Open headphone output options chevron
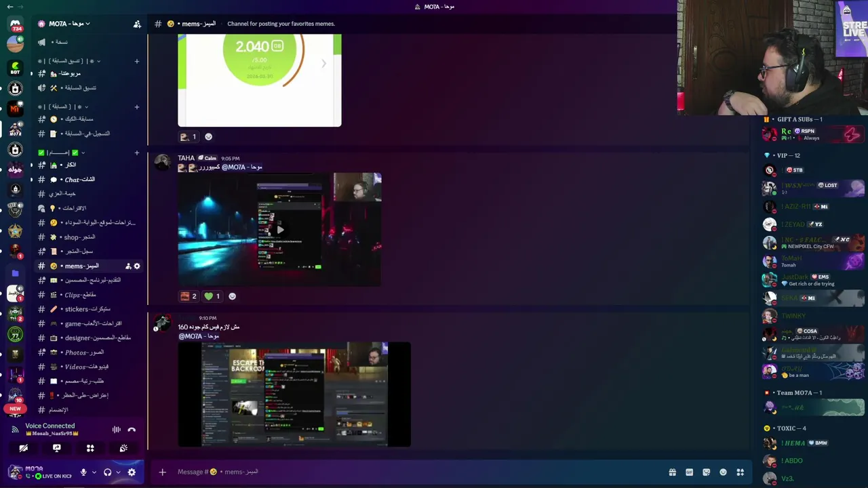 (118, 472)
